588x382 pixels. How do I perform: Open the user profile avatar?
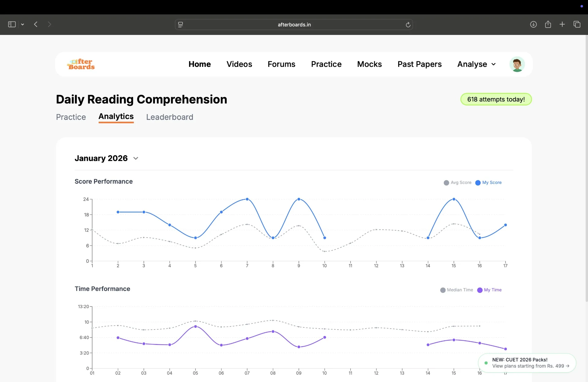[517, 64]
